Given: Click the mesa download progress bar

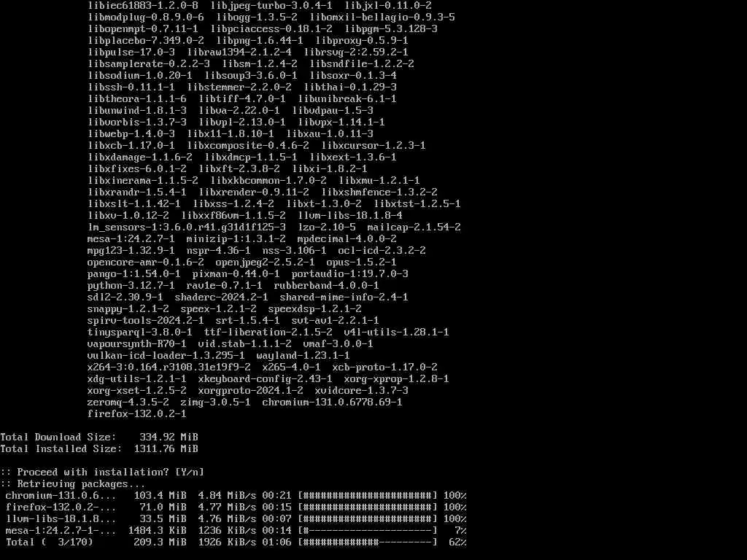Looking at the screenshot, I should pos(368,531).
